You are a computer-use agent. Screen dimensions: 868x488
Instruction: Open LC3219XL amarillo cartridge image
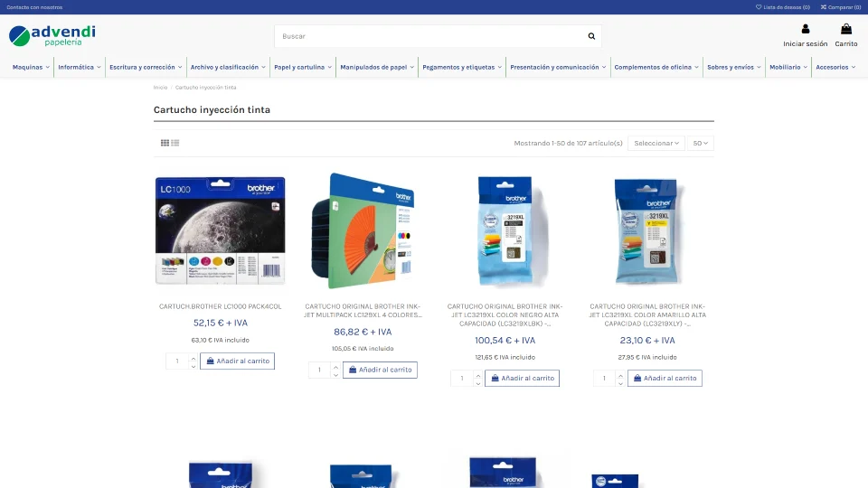pyautogui.click(x=647, y=230)
